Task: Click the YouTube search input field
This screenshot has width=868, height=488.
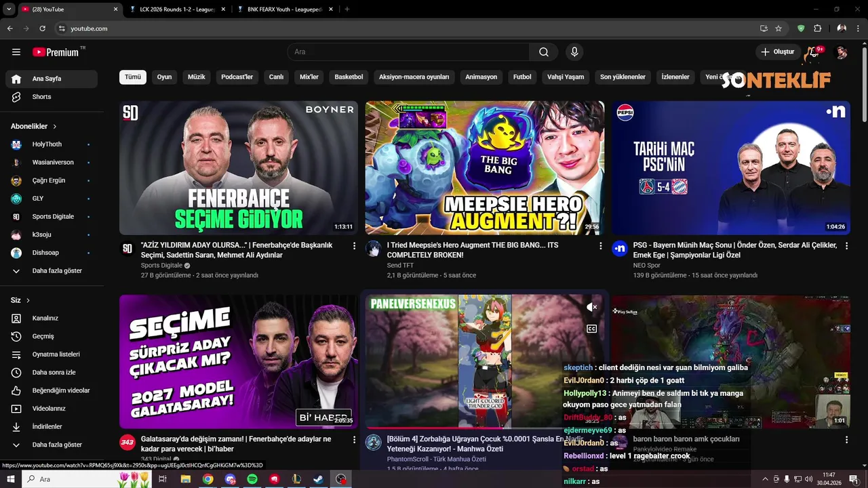Action: point(408,52)
